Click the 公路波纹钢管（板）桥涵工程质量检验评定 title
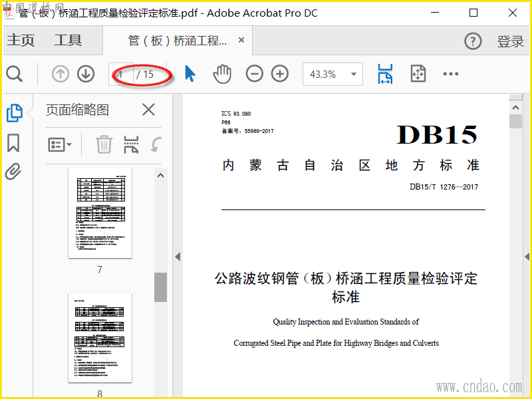Screen dimensions: 532x399 click(346, 279)
